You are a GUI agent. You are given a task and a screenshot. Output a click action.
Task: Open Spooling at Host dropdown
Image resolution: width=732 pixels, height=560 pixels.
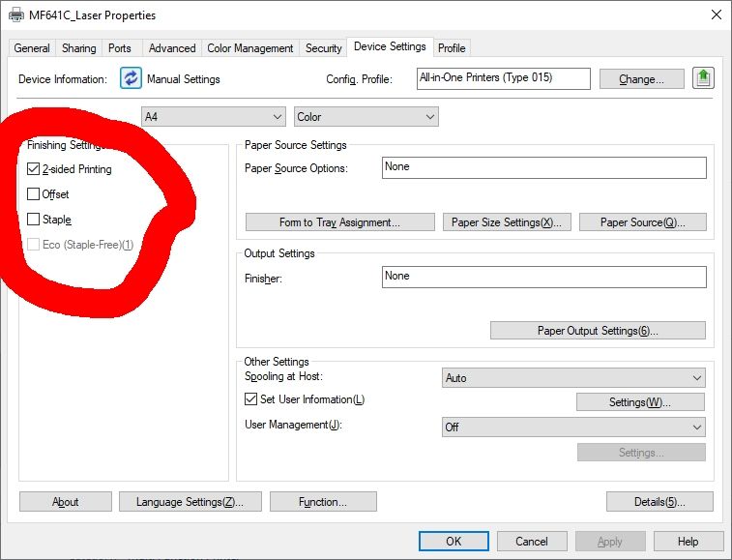[572, 378]
